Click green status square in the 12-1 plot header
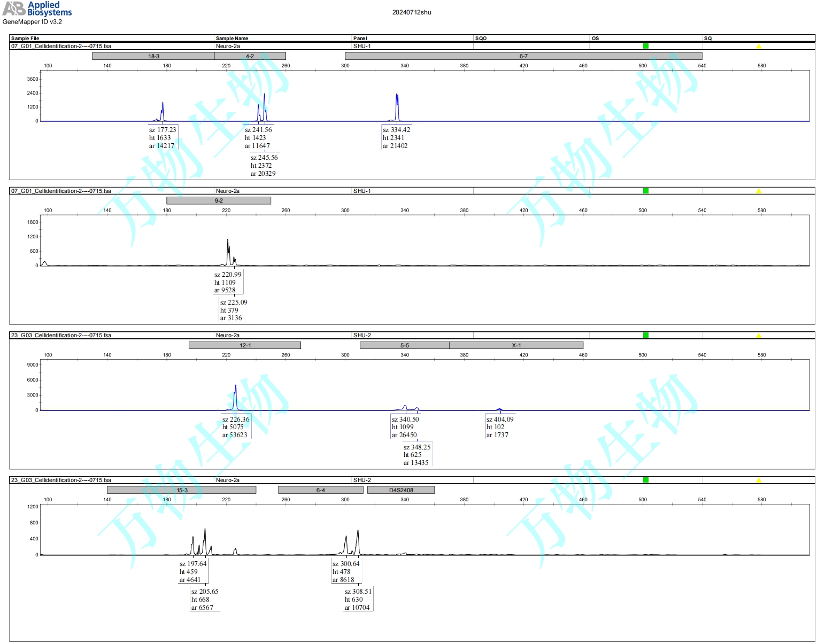 (645, 335)
